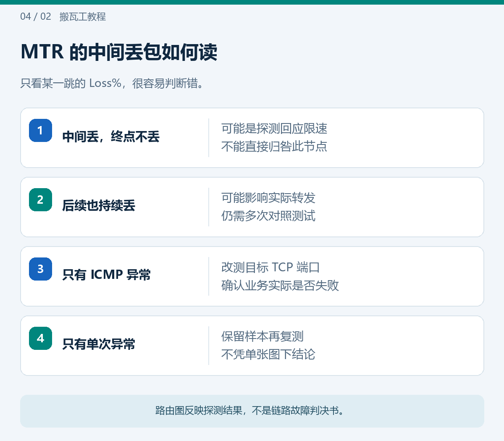This screenshot has height=441, width=504.
Task: Click the text '不凭单张图下结论'
Action: pyautogui.click(x=268, y=354)
